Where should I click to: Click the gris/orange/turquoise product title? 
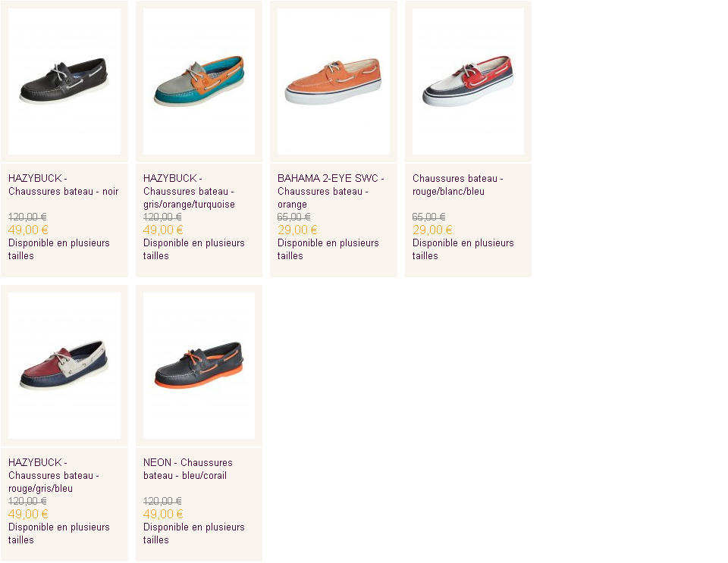(x=189, y=191)
